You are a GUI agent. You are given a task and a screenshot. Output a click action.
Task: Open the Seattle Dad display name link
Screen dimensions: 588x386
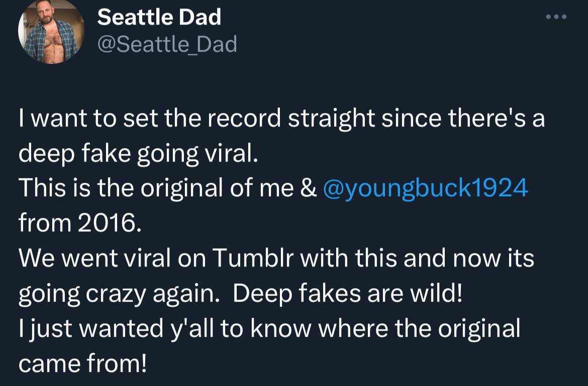[159, 18]
